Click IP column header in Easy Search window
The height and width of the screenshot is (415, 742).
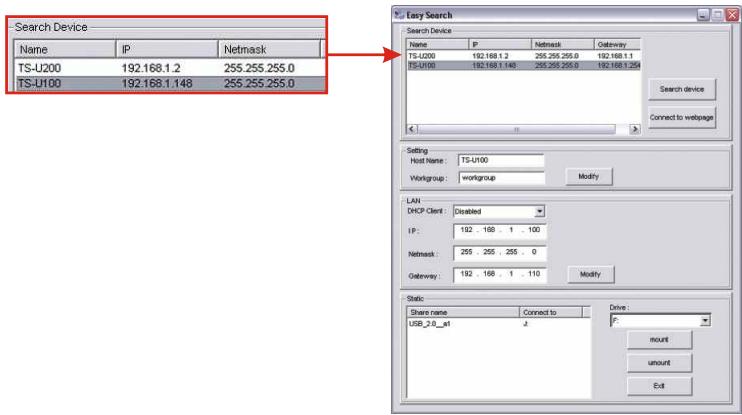pos(500,44)
